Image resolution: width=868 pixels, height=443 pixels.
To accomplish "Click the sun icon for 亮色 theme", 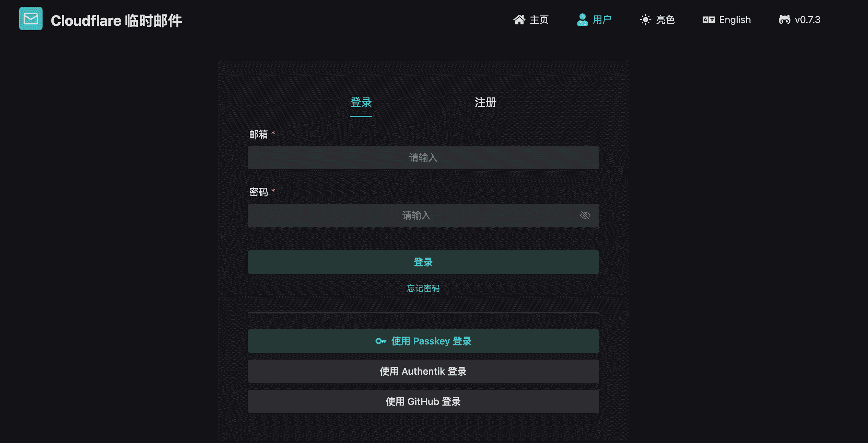I will 645,20.
